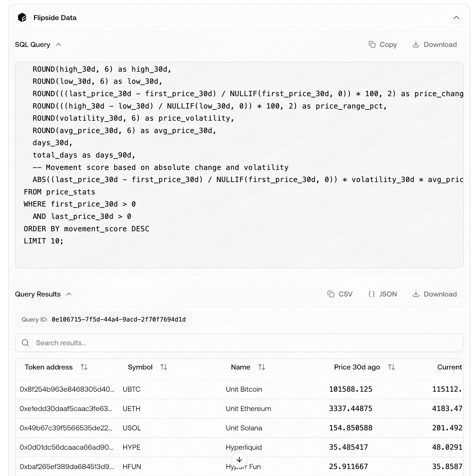Click the Download icon next to SQL Query
Viewport: 475px width, 476px height.
pyautogui.click(x=416, y=44)
